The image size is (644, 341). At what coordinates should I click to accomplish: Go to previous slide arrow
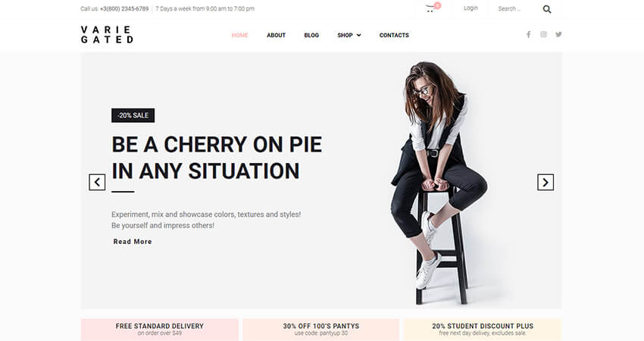coord(97,182)
